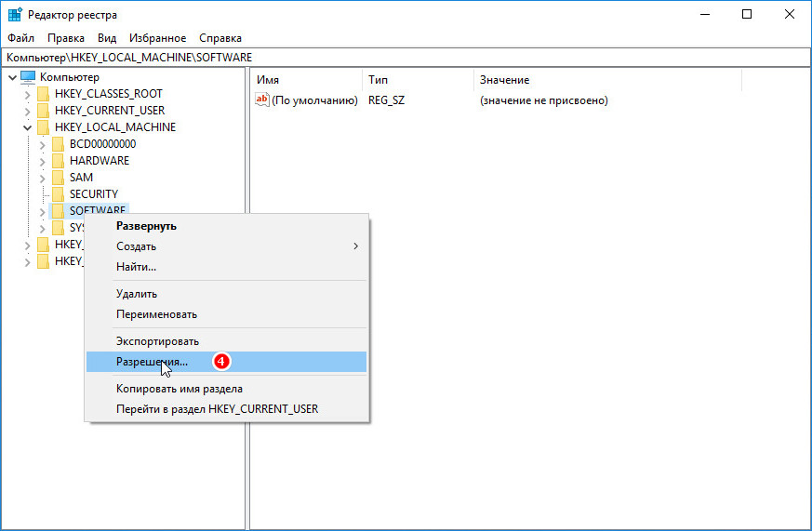This screenshot has width=812, height=531.
Task: Choose Найти... in the context menu
Action: coord(227,267)
